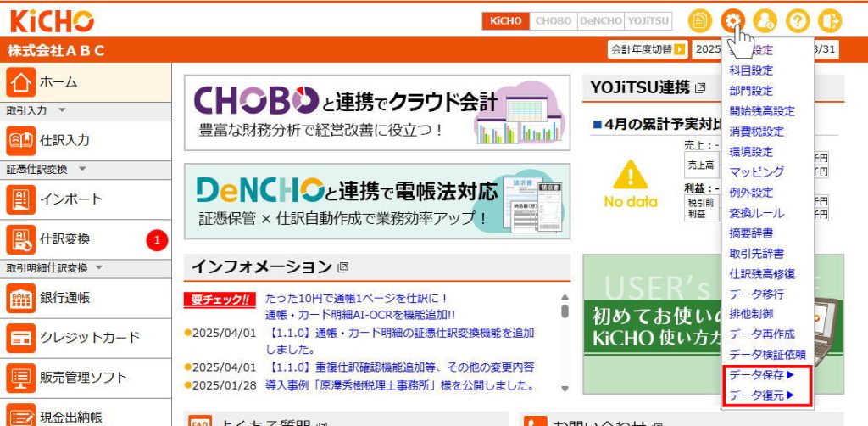The image size is (868, 426).
Task: Select 摘要辞書 from settings menu
Action: (x=751, y=233)
